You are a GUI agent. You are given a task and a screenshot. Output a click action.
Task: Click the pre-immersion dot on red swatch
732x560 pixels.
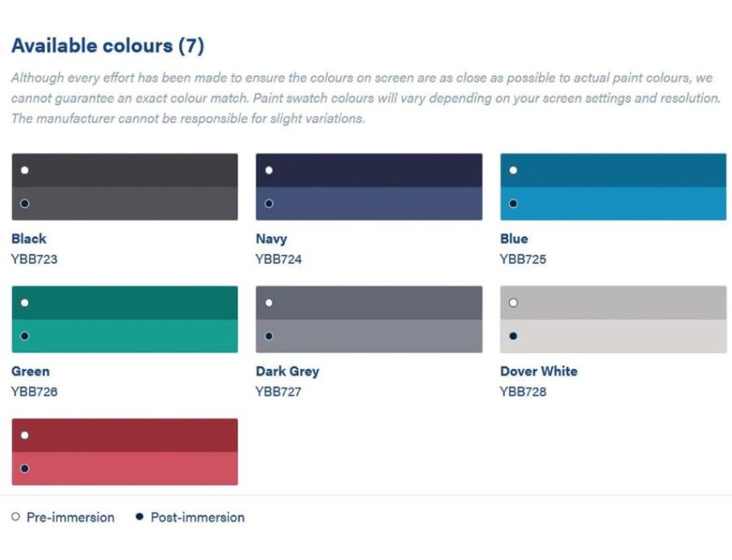25,435
